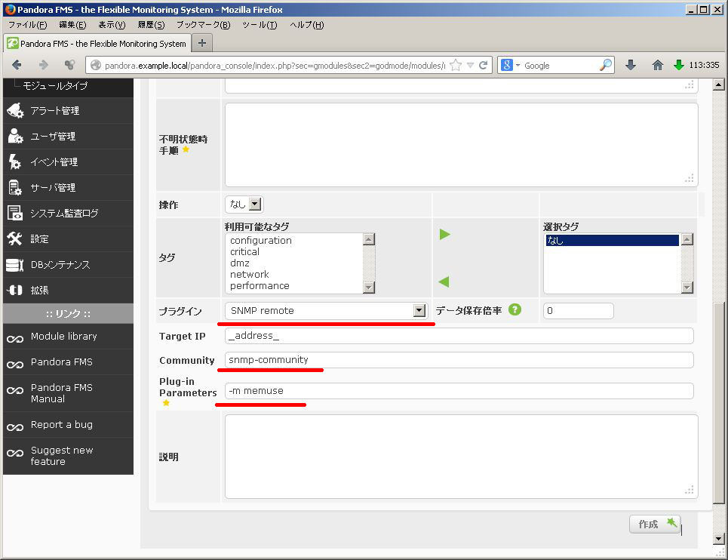728x560 pixels.
Task: Open the ユーザ管理 user management icon
Action: [x=15, y=136]
